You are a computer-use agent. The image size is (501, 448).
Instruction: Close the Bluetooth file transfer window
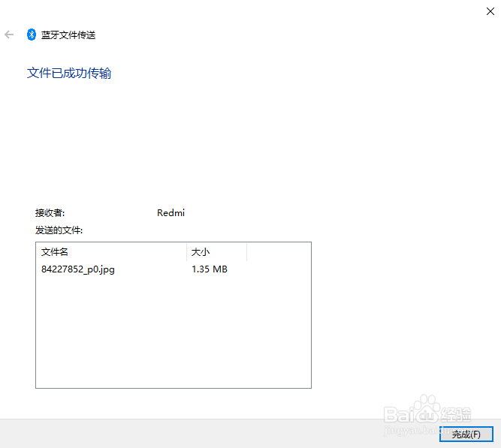(x=490, y=11)
